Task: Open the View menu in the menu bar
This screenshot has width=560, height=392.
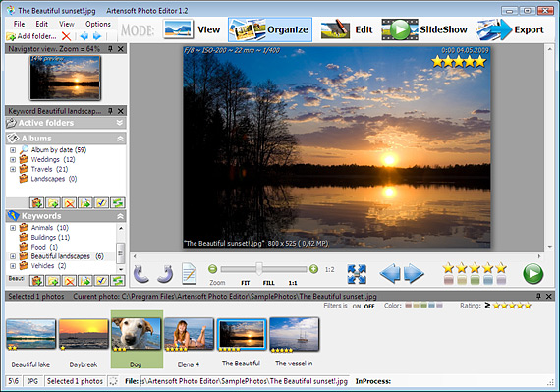Action: (x=67, y=24)
